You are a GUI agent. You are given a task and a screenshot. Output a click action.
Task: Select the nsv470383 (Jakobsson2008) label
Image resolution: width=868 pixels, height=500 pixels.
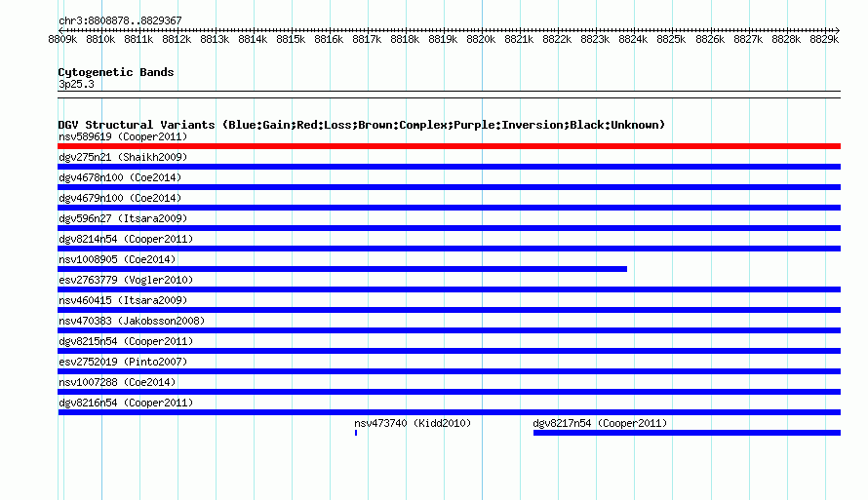(132, 321)
